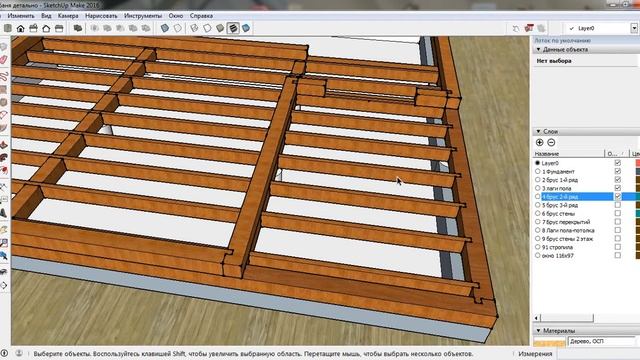Click the red flag icon near Layer0 dropdown
This screenshot has height=360, width=640.
click(x=529, y=28)
